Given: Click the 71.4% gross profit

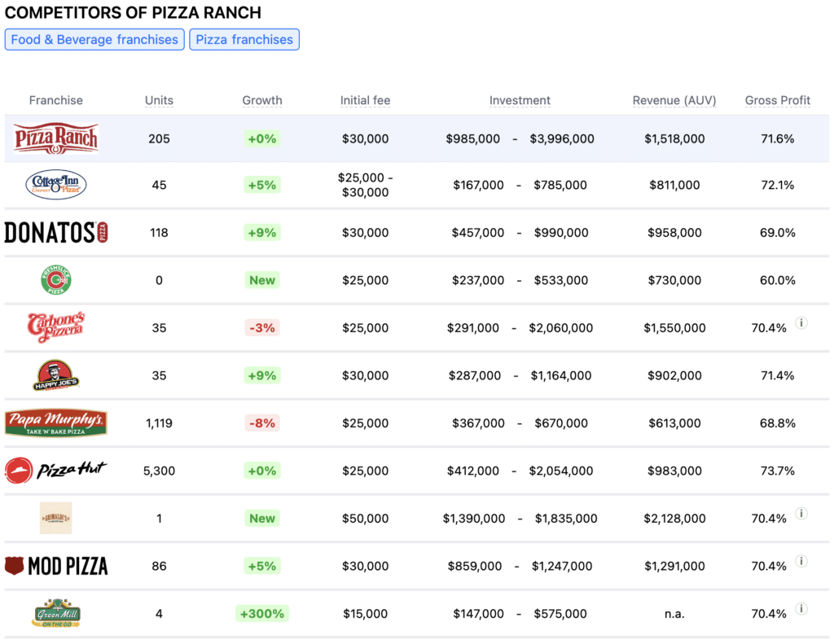Looking at the screenshot, I should coord(778,375).
